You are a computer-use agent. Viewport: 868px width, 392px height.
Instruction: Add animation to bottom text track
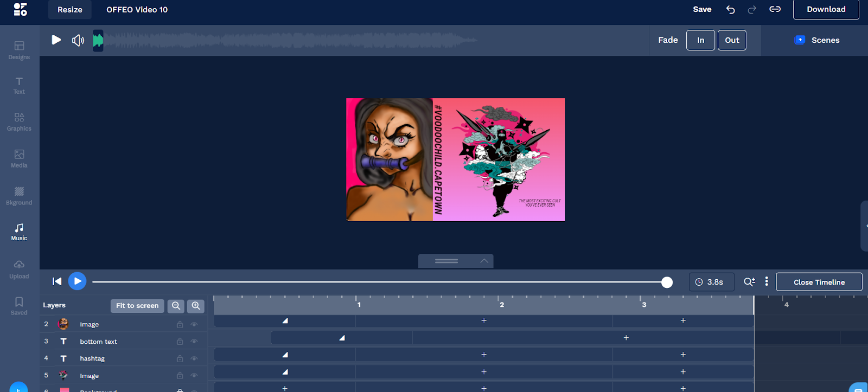click(x=626, y=338)
